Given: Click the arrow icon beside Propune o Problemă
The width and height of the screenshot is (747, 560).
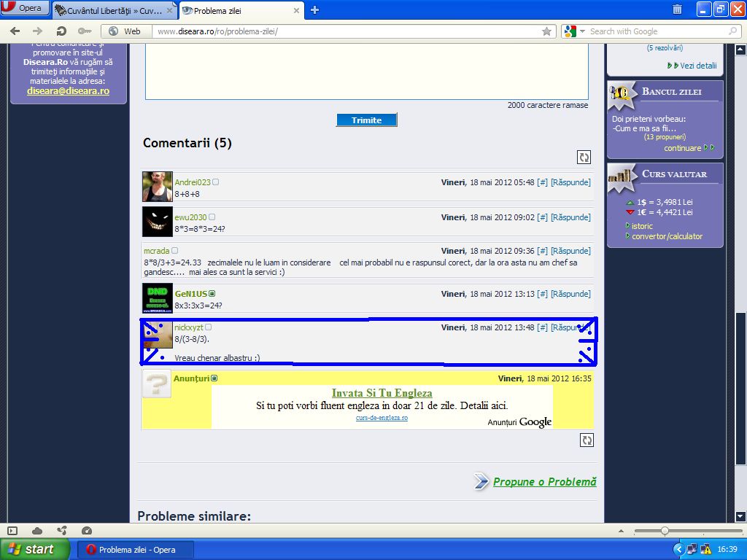Looking at the screenshot, I should 481,481.
